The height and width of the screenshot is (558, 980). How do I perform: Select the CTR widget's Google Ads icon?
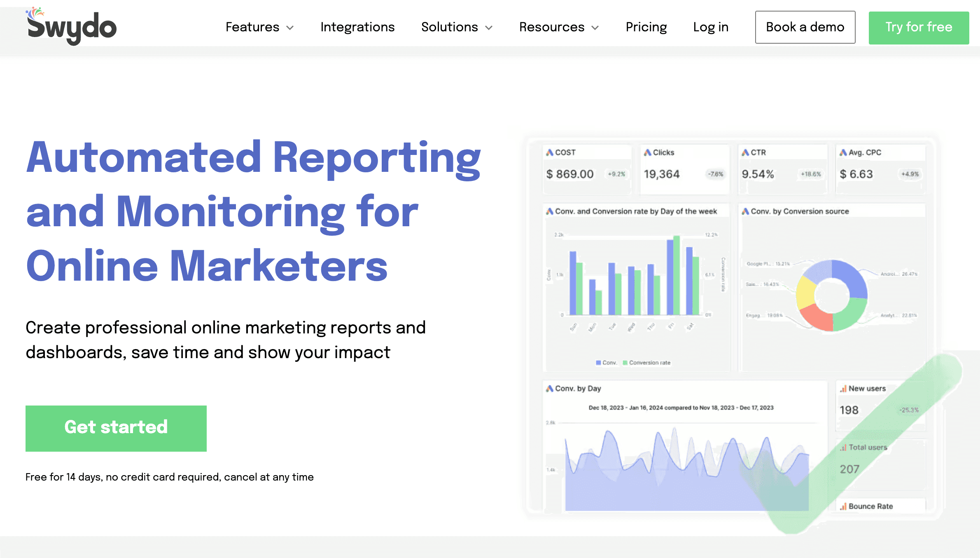[x=745, y=152]
